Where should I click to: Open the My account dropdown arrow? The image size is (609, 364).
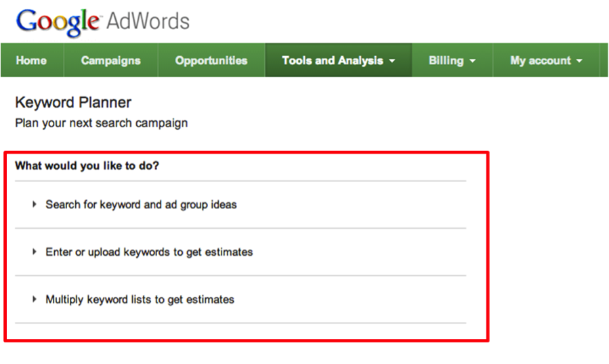579,61
